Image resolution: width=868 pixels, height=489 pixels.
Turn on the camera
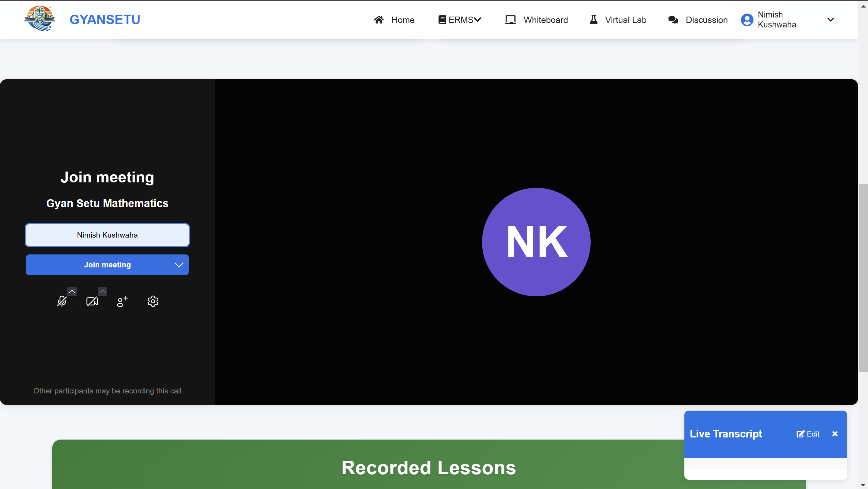pos(92,301)
